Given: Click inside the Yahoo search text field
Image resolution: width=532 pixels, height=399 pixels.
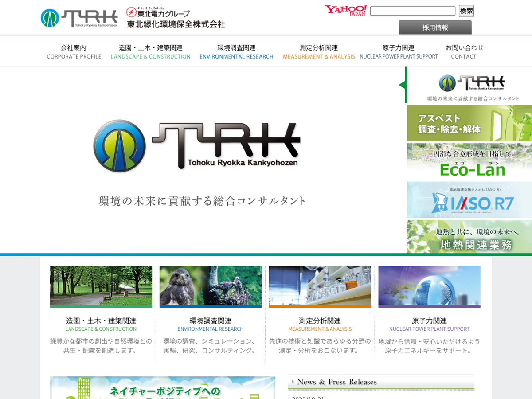Looking at the screenshot, I should pos(412,11).
